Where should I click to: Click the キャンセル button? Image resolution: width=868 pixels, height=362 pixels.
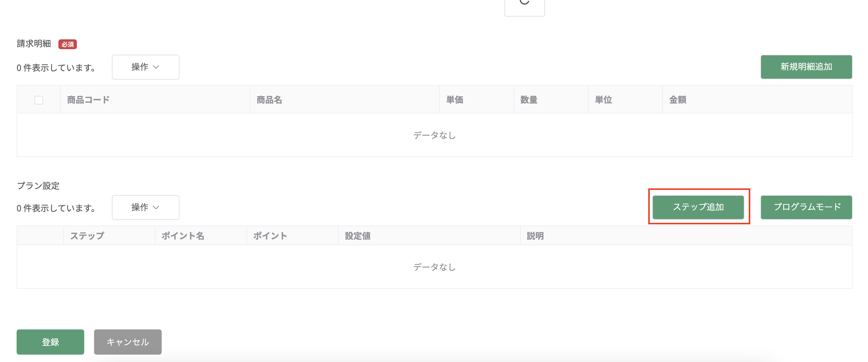click(x=128, y=342)
